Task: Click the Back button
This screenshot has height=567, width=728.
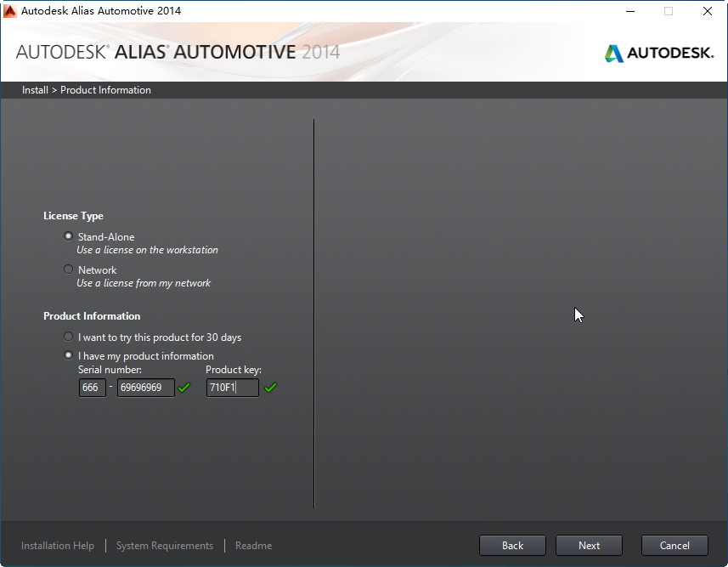Action: [512, 546]
